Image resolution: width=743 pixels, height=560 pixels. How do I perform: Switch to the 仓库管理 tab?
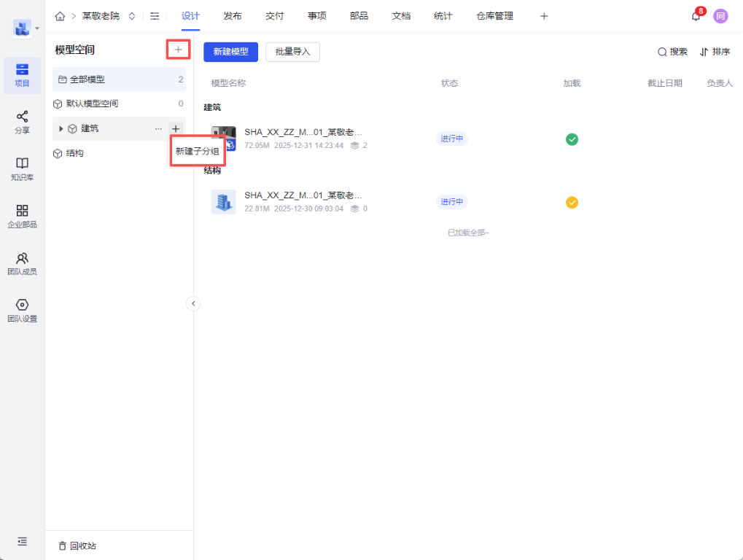click(494, 16)
